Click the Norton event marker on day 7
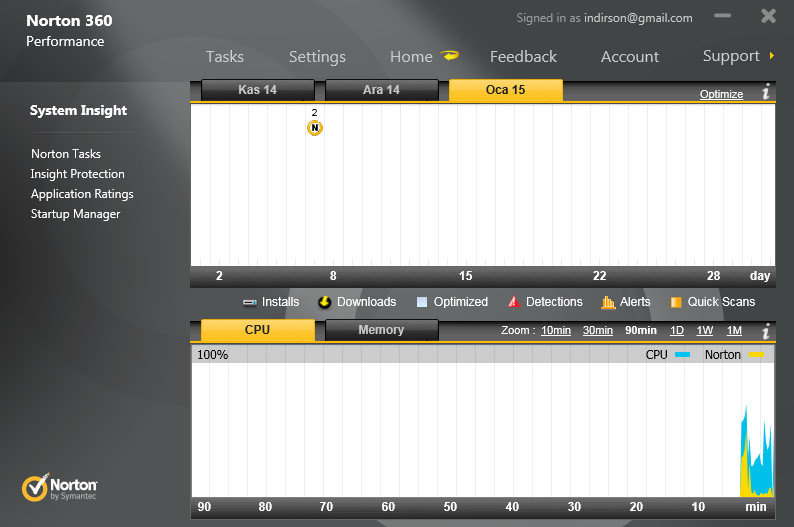This screenshot has height=527, width=794. 314,128
